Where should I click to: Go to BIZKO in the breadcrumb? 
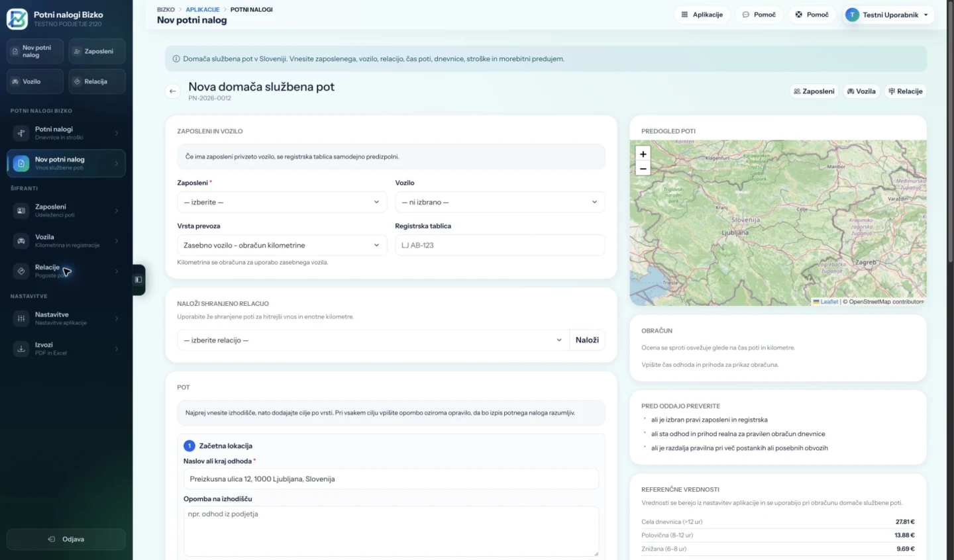[166, 10]
